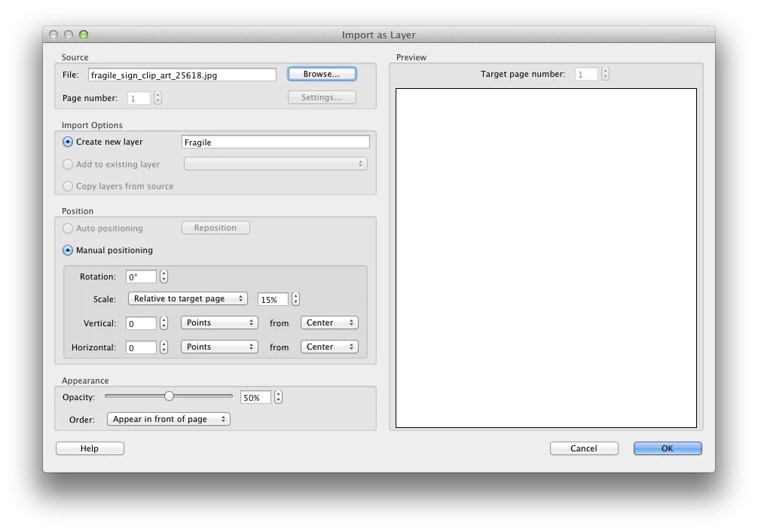The image size is (758, 532).
Task: Click the Vertical offset field
Action: (x=141, y=323)
